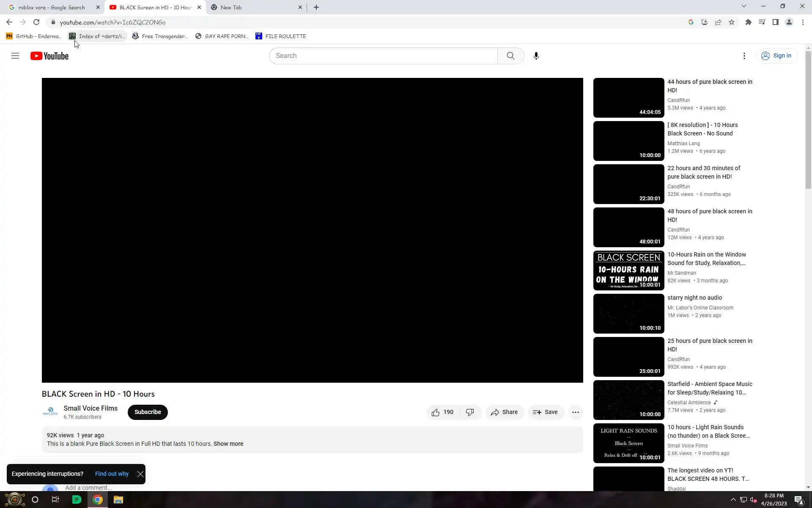This screenshot has height=508, width=812.
Task: Open YouTube settings three-dot menu
Action: (744, 56)
